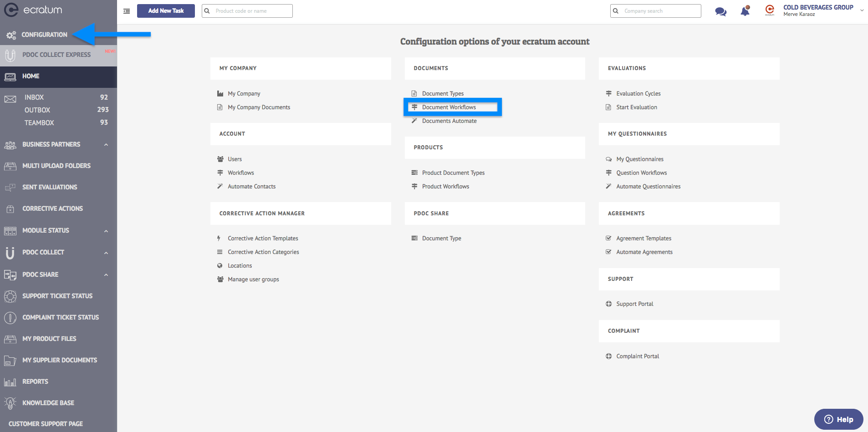Open the Documents Automate link
The width and height of the screenshot is (868, 432).
[449, 121]
